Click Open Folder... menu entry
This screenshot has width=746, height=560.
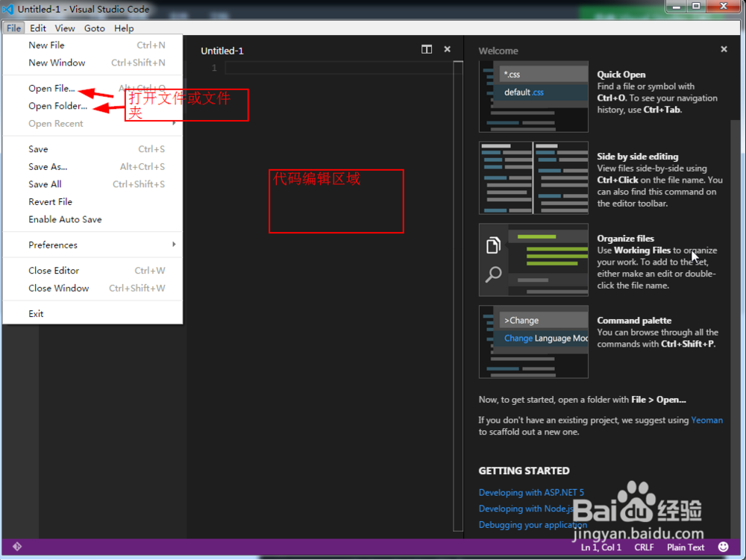93,106
